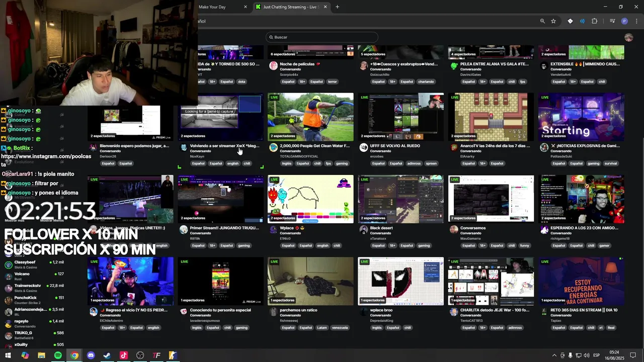The height and width of the screenshot is (362, 644).
Task: Open Discord from the taskbar
Action: pyautogui.click(x=91, y=355)
